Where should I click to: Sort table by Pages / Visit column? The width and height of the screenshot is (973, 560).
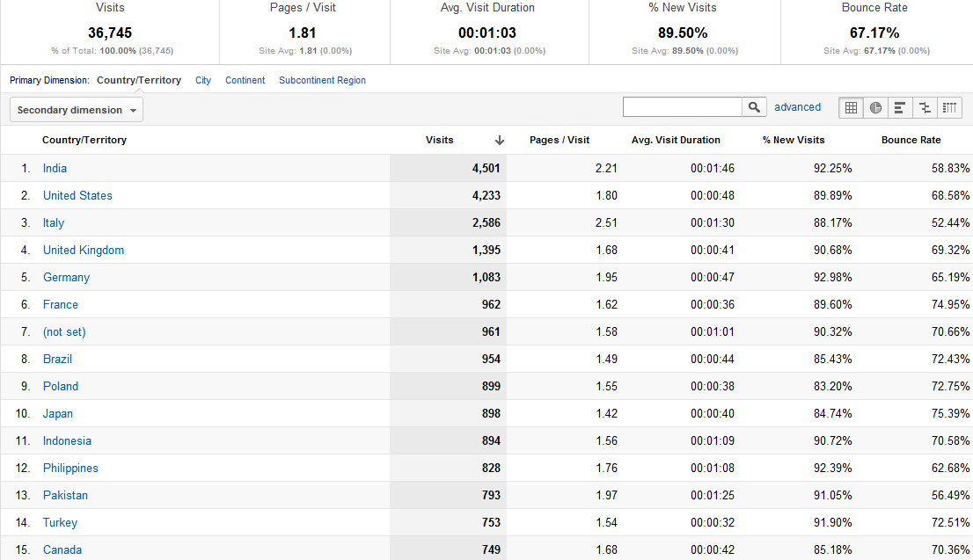560,140
